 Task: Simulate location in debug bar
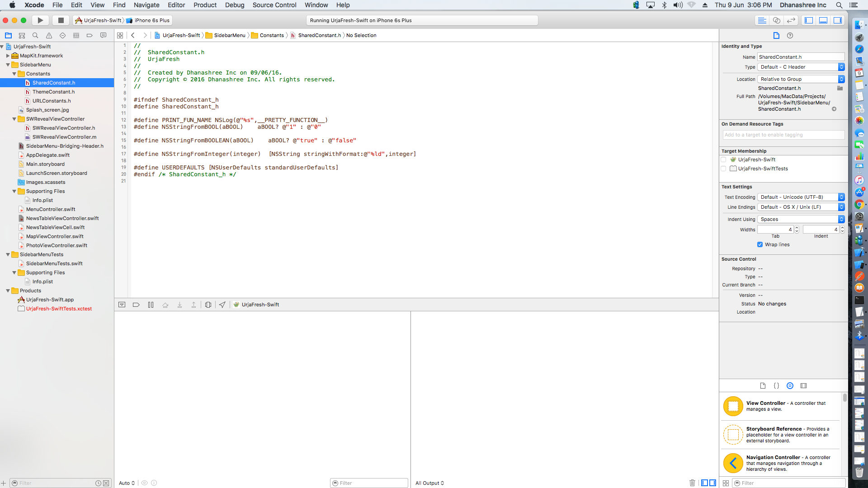click(x=222, y=305)
